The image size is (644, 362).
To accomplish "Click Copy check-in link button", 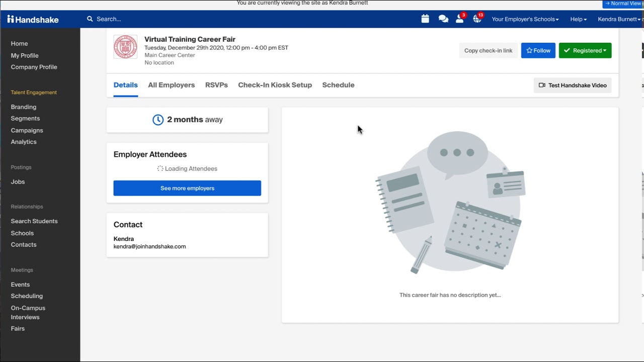I will 488,50.
